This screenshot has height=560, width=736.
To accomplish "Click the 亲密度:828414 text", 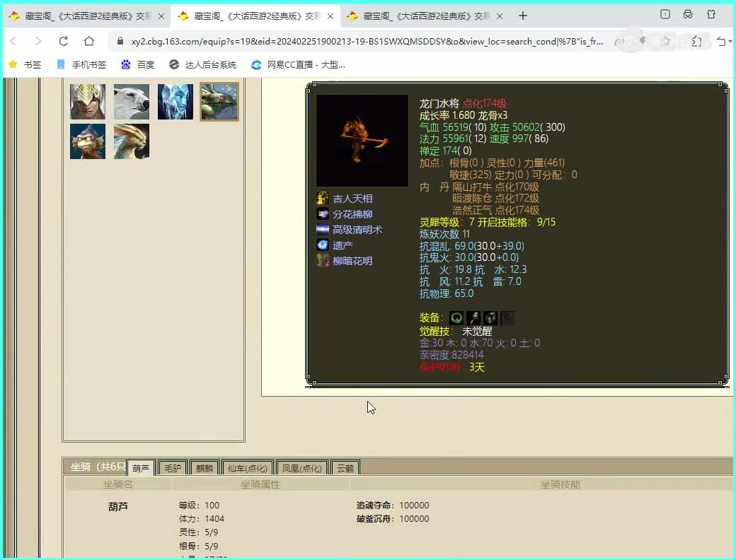I will point(452,355).
